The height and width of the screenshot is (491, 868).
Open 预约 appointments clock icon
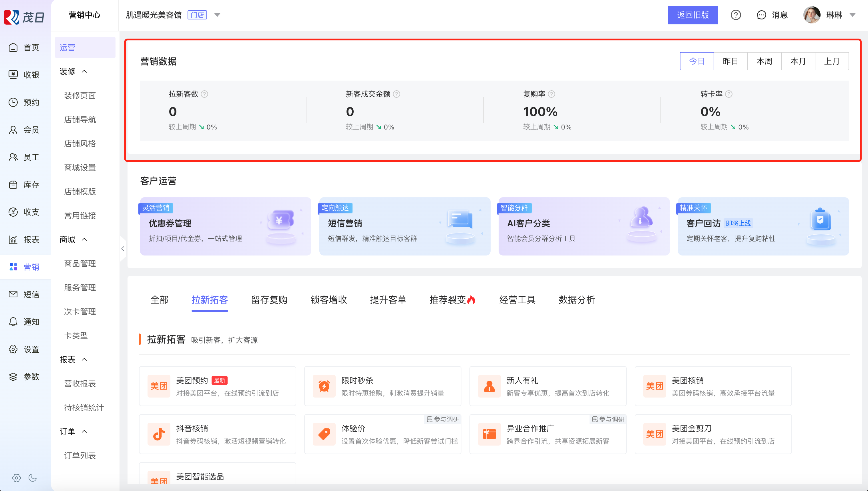click(13, 102)
